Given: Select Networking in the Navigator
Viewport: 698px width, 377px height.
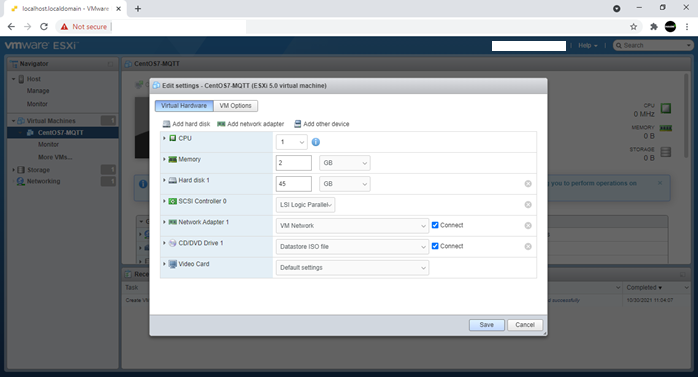Looking at the screenshot, I should coord(43,181).
